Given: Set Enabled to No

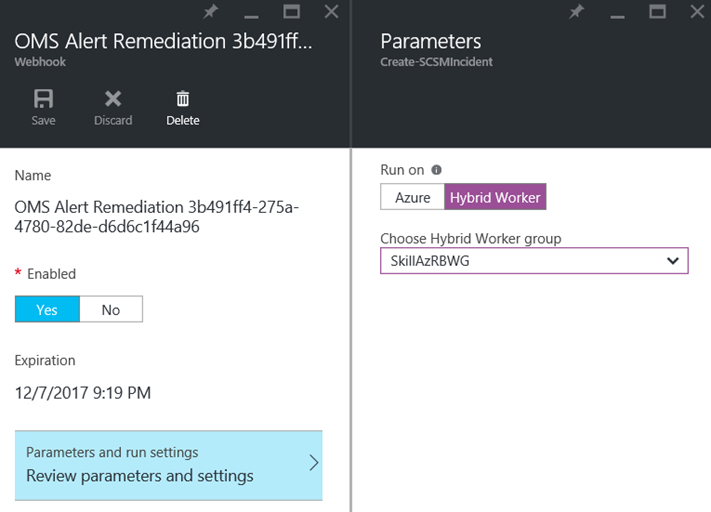Looking at the screenshot, I should (x=111, y=310).
